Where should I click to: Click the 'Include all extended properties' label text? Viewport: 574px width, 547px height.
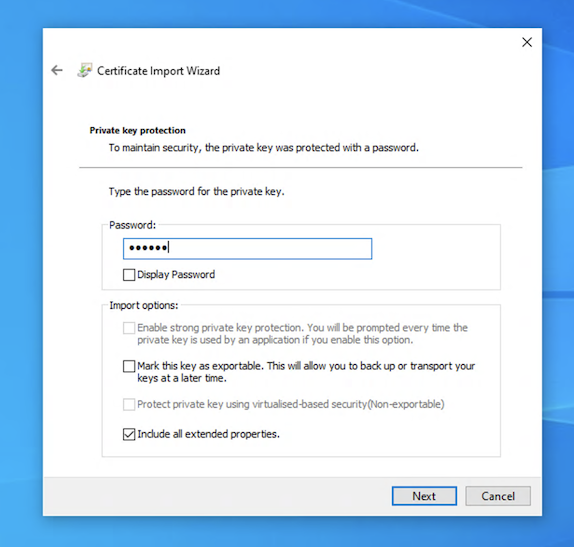[x=208, y=434]
